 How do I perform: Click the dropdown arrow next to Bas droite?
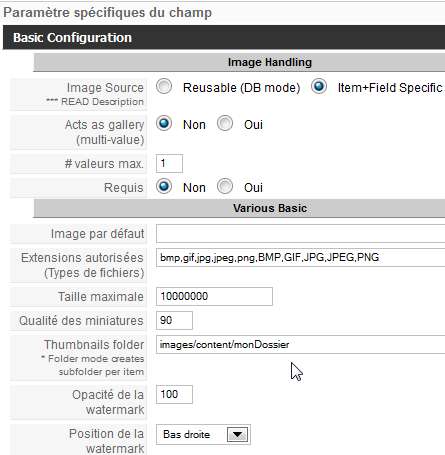tap(237, 435)
